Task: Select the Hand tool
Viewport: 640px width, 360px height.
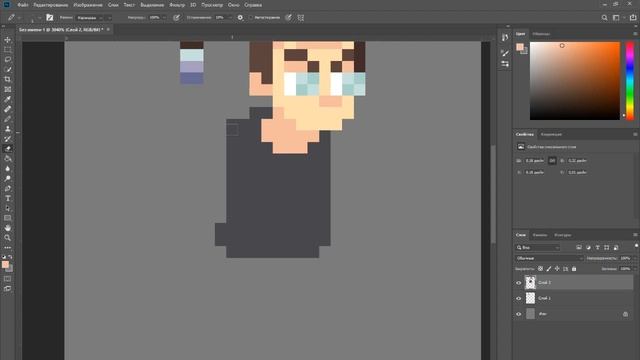Action: [8, 228]
